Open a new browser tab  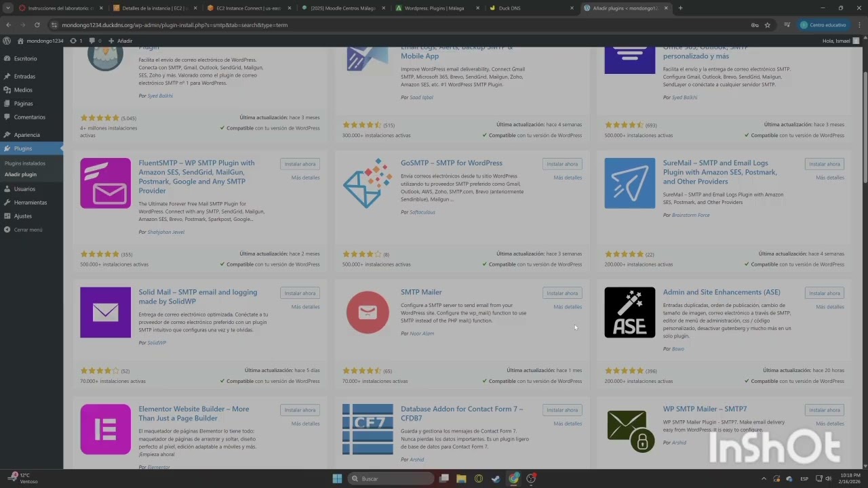680,8
